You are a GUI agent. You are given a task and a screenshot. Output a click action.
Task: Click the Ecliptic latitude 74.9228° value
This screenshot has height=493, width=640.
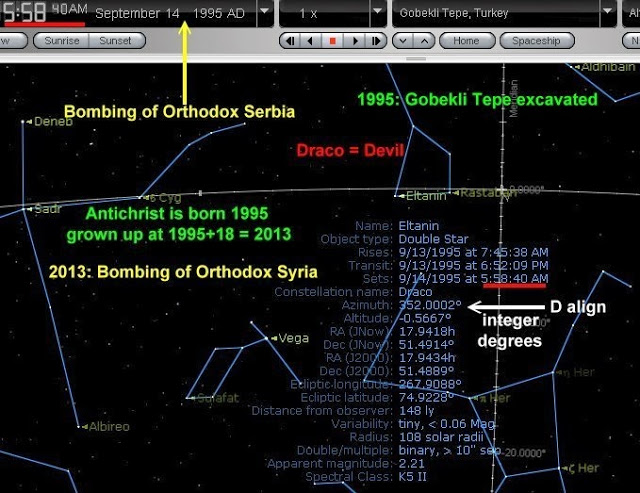pyautogui.click(x=426, y=398)
